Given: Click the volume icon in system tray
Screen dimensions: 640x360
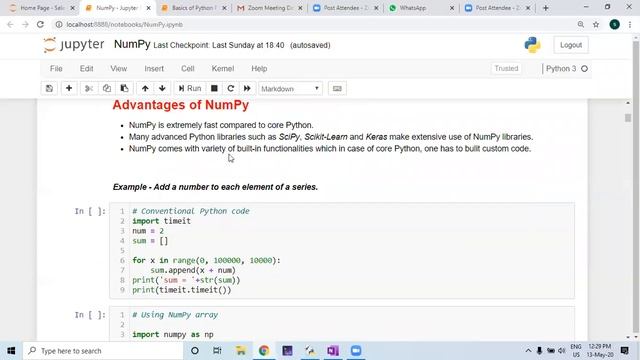Looking at the screenshot, I should tap(562, 351).
